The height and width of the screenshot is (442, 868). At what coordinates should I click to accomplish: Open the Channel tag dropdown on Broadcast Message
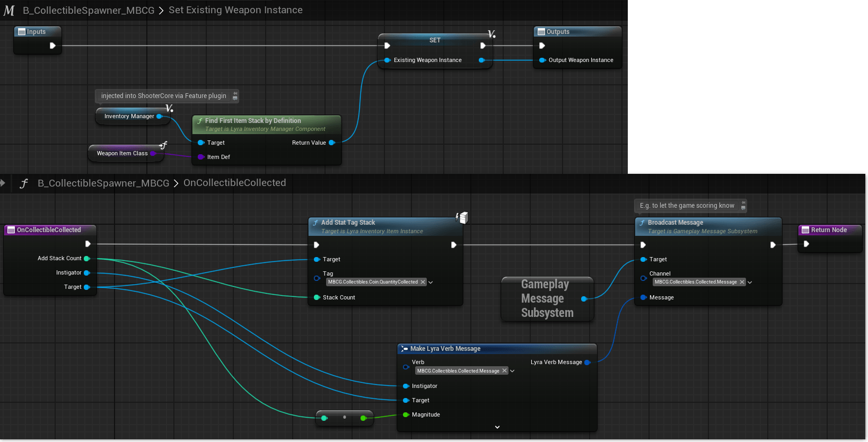[750, 282]
